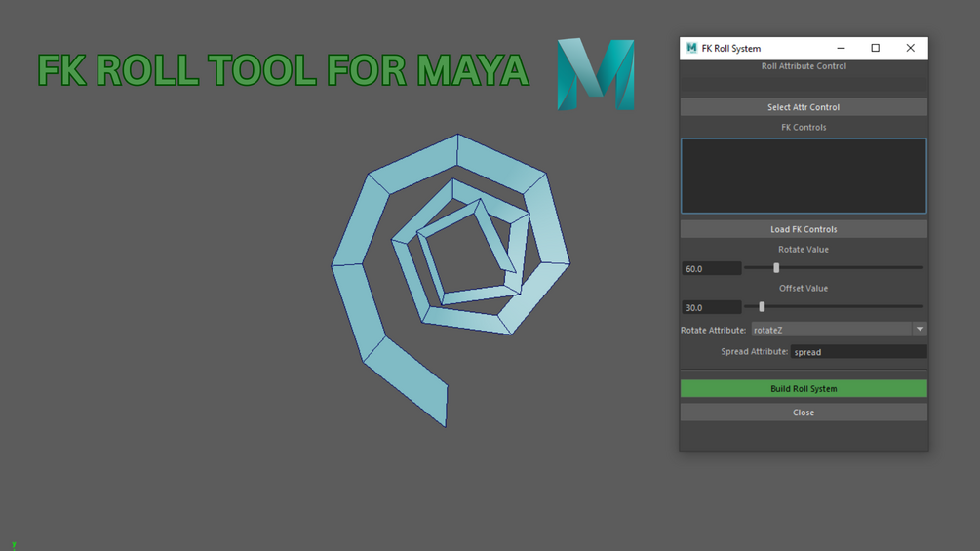Close FK Roll System via the X
The image size is (980, 551).
pos(910,48)
